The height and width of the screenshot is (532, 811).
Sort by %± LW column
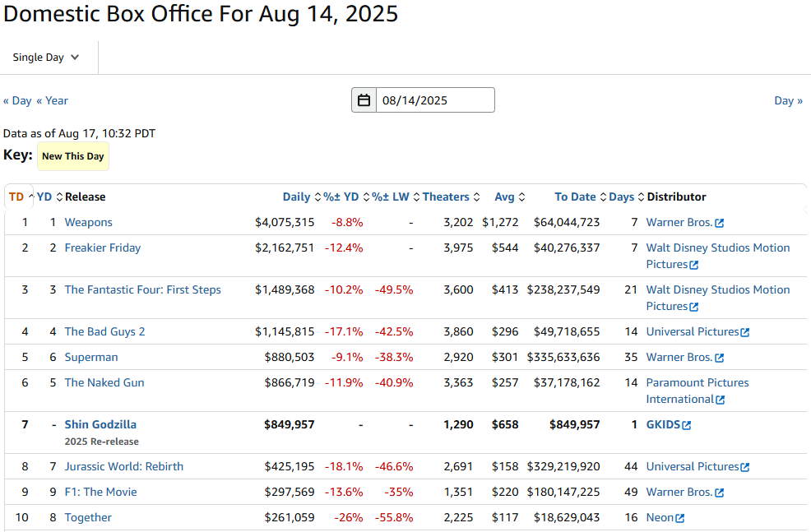point(396,197)
